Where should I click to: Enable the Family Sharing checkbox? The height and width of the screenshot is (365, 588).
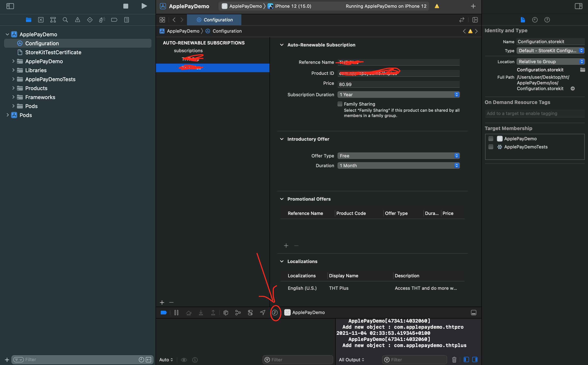pos(340,104)
